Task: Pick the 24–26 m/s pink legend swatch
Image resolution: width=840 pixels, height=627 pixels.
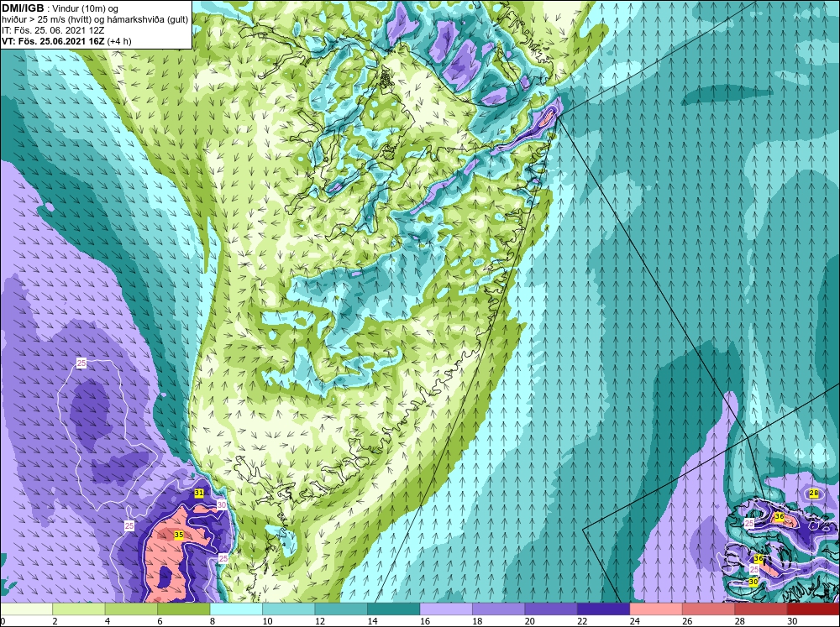Action: (x=656, y=609)
